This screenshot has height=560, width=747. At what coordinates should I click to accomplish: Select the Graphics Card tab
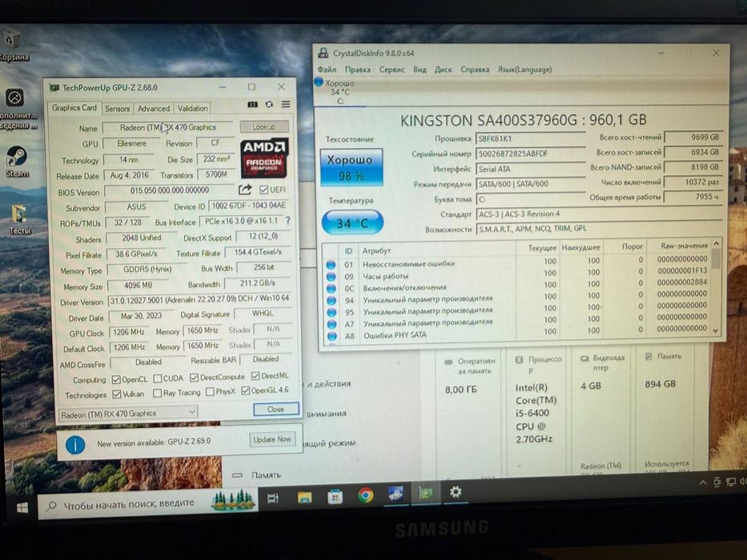coord(74,108)
